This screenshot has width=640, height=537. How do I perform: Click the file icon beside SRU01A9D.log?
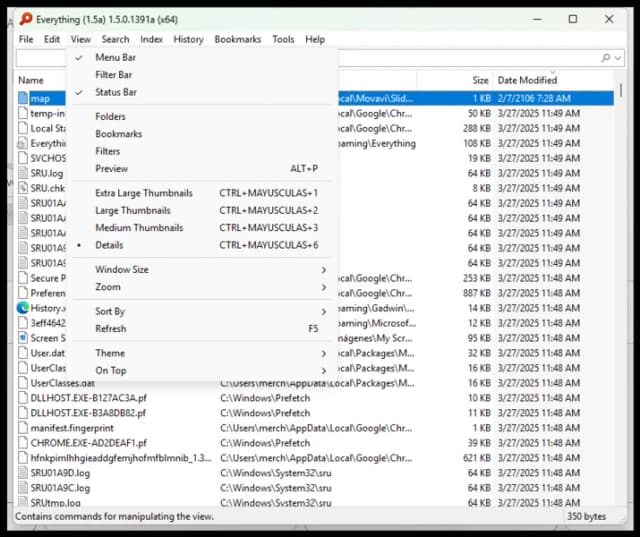pos(23,473)
